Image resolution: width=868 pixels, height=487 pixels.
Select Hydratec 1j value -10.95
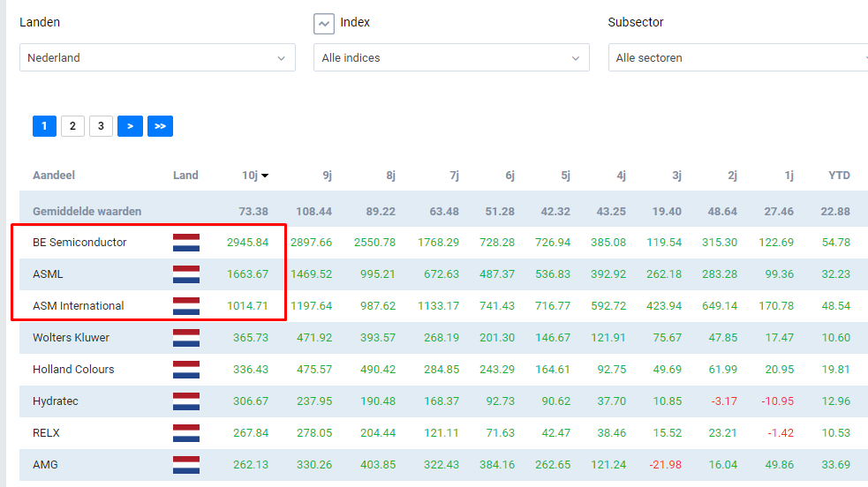778,401
